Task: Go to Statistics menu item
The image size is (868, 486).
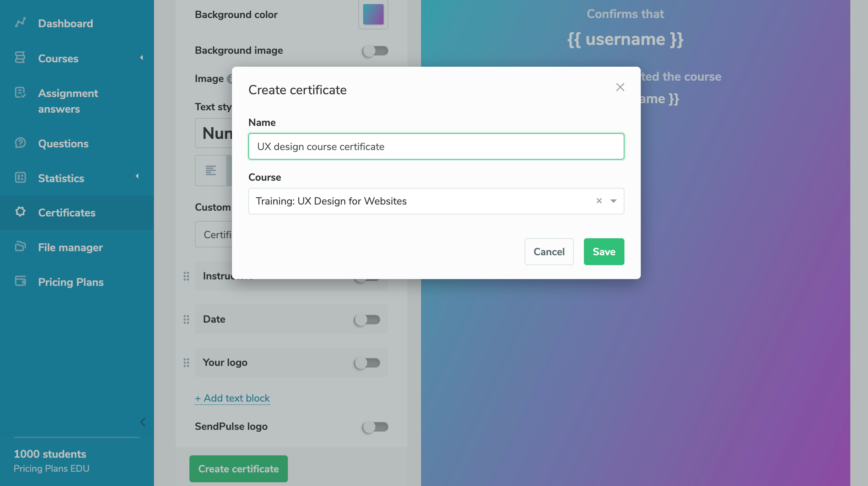Action: (61, 178)
